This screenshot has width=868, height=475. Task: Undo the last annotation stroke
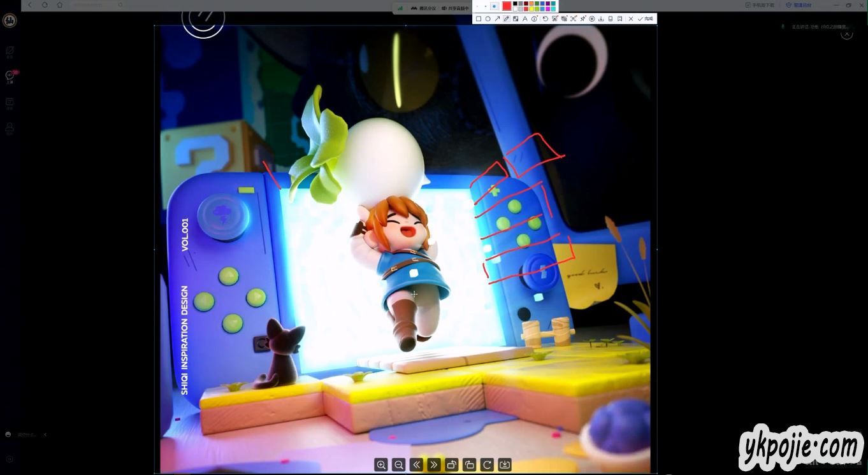point(545,19)
